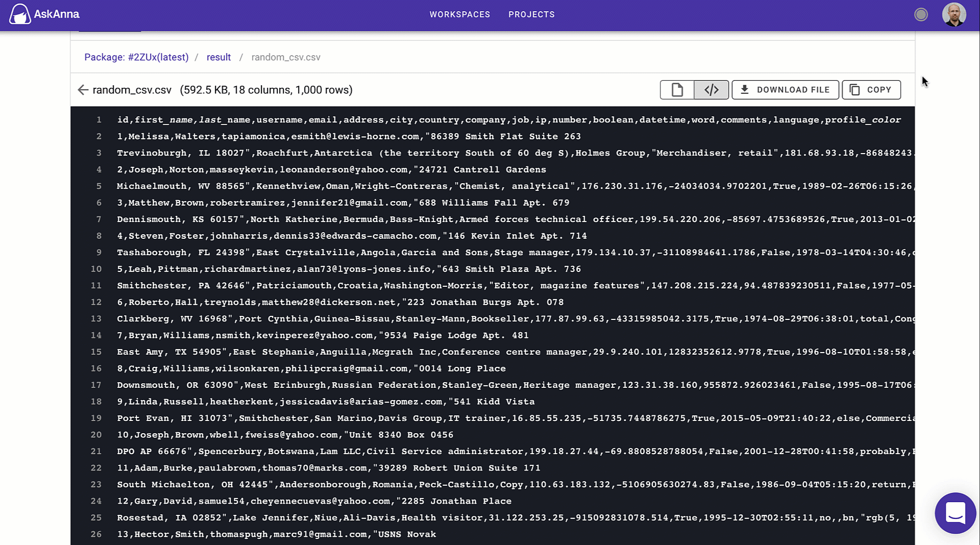The image size is (980, 545).
Task: Select the code view </> icon
Action: click(711, 90)
